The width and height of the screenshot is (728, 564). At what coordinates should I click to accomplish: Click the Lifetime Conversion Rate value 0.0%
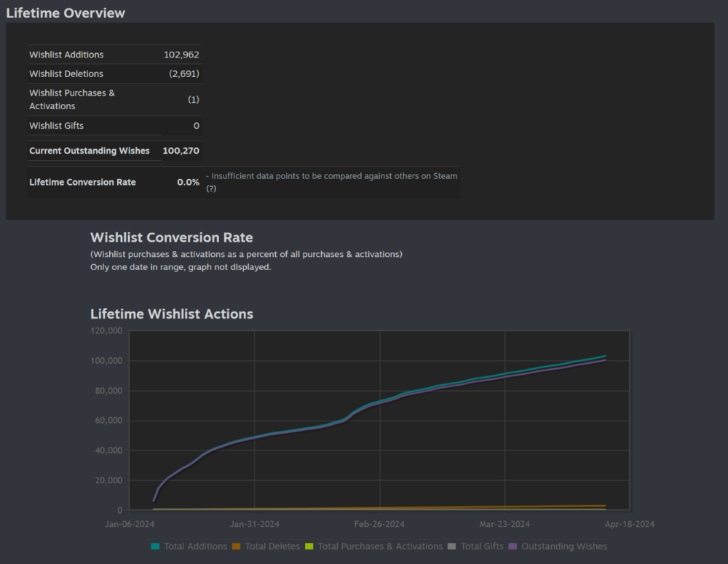point(188,183)
